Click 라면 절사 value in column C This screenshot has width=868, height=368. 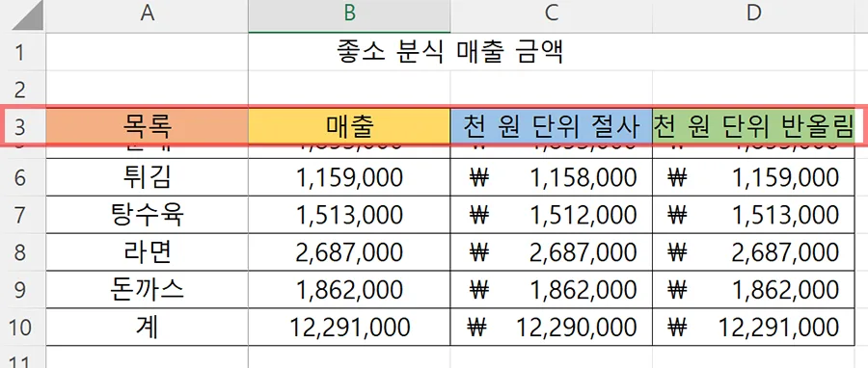552,252
